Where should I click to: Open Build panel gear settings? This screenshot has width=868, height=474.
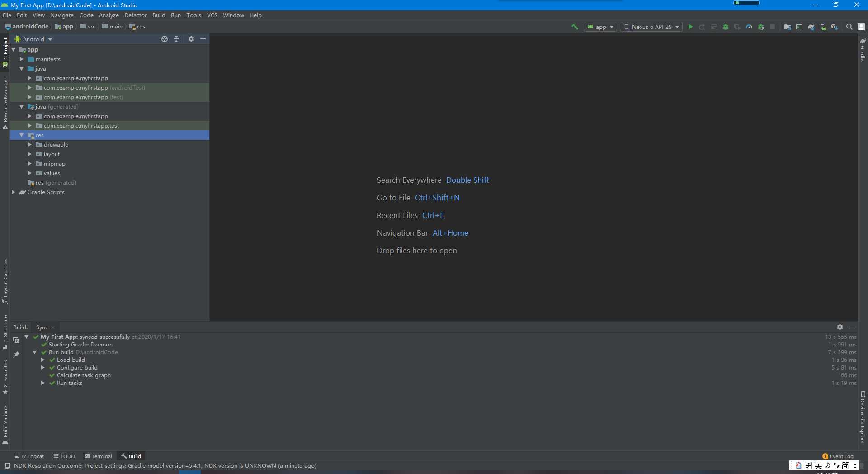tap(840, 327)
